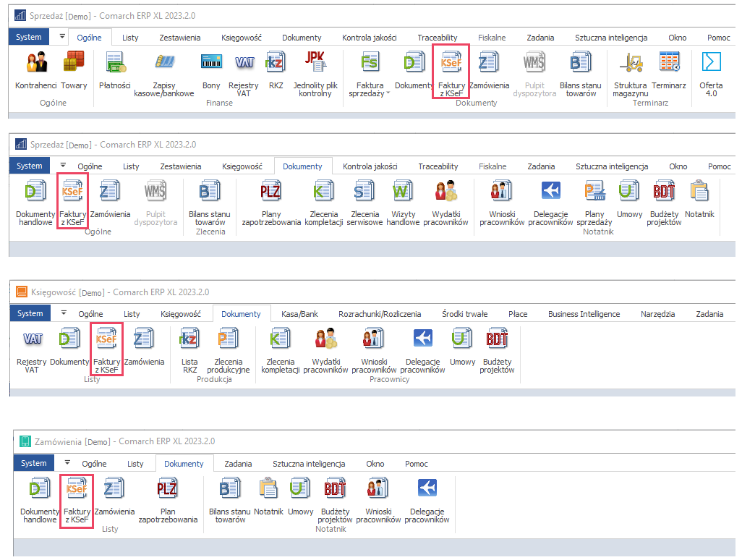Click System button in Sprzedaż Dokumenty window
The height and width of the screenshot is (560, 742).
pos(30,166)
